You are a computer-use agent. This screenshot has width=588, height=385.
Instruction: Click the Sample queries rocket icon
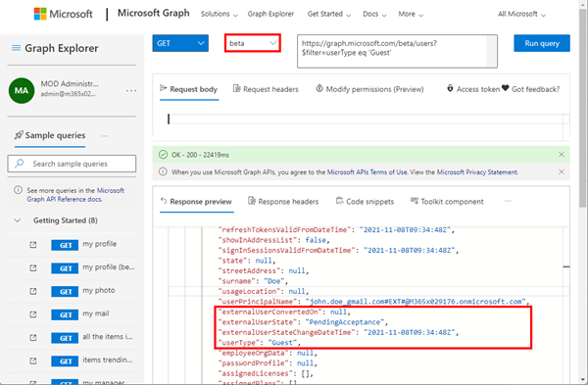point(19,135)
